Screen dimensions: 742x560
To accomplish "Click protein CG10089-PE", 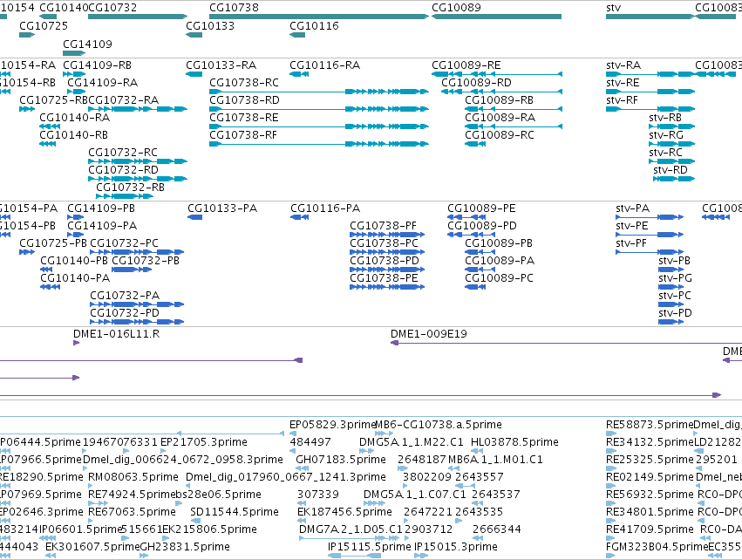I will point(466,217).
